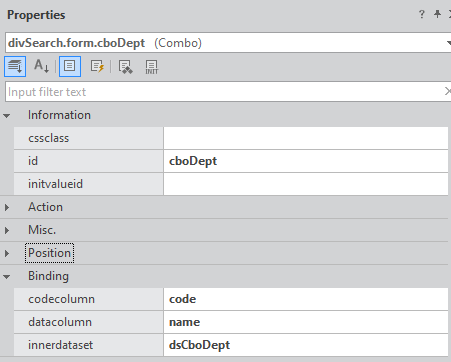Focus the Input filter text field
Screen dimensions: 451x362
click(x=223, y=92)
